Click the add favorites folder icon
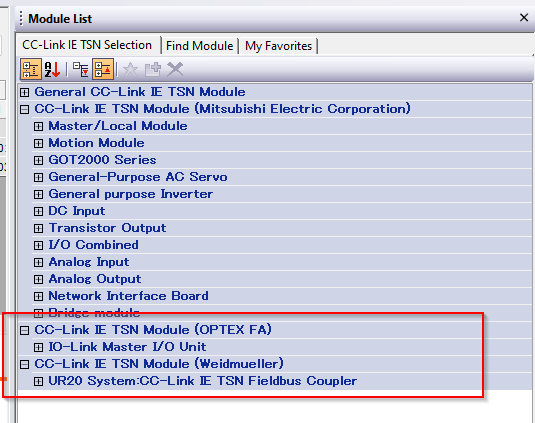The width and height of the screenshot is (535, 423). pos(153,69)
